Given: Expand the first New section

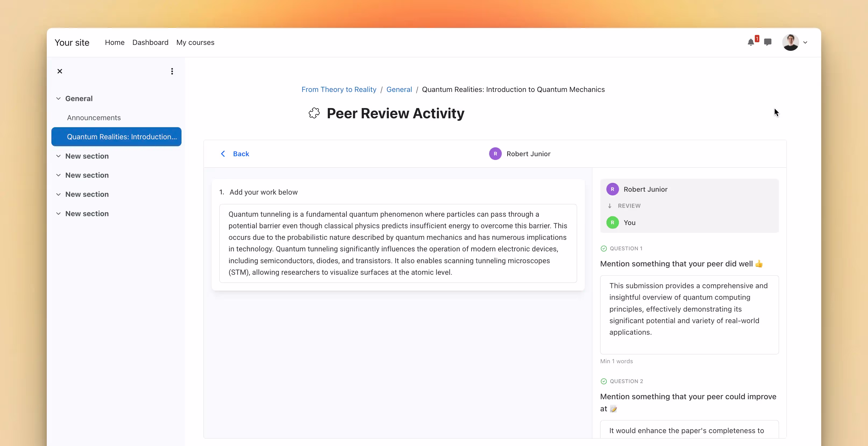Looking at the screenshot, I should [58, 156].
